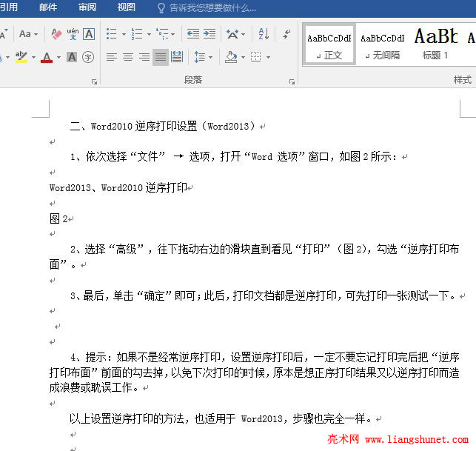
Task: Open the font color dropdown arrow
Action: click(x=58, y=57)
